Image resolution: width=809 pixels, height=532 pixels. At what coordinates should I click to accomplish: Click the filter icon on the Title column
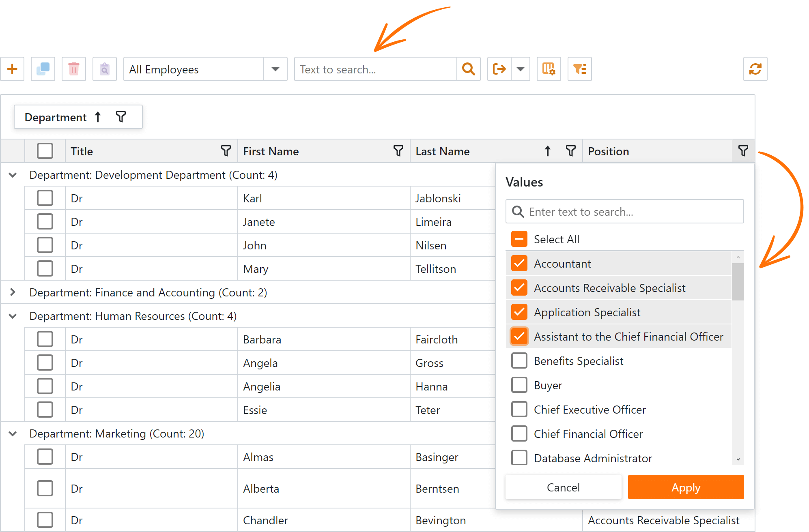click(226, 150)
